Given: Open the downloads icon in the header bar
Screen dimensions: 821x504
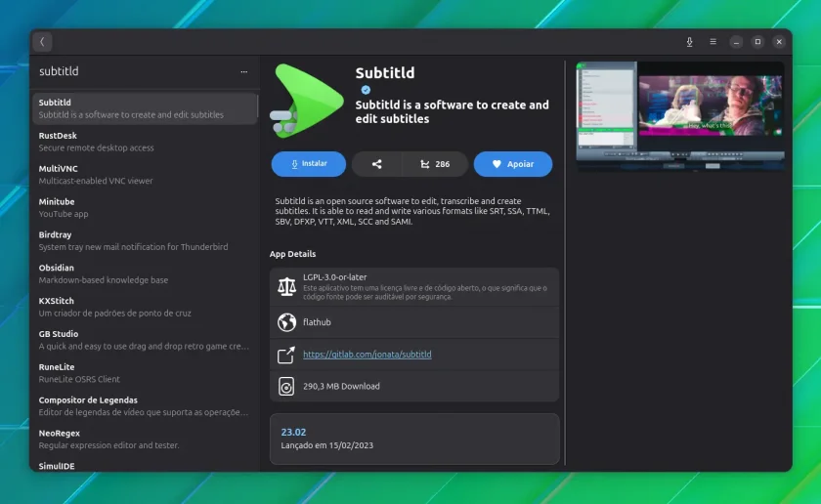Looking at the screenshot, I should 690,42.
